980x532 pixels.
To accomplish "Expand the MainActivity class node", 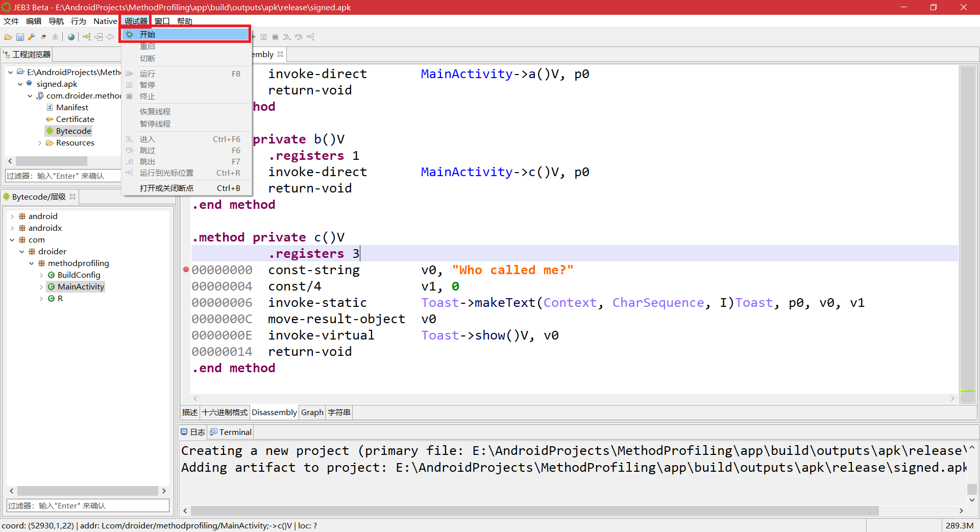I will (41, 286).
